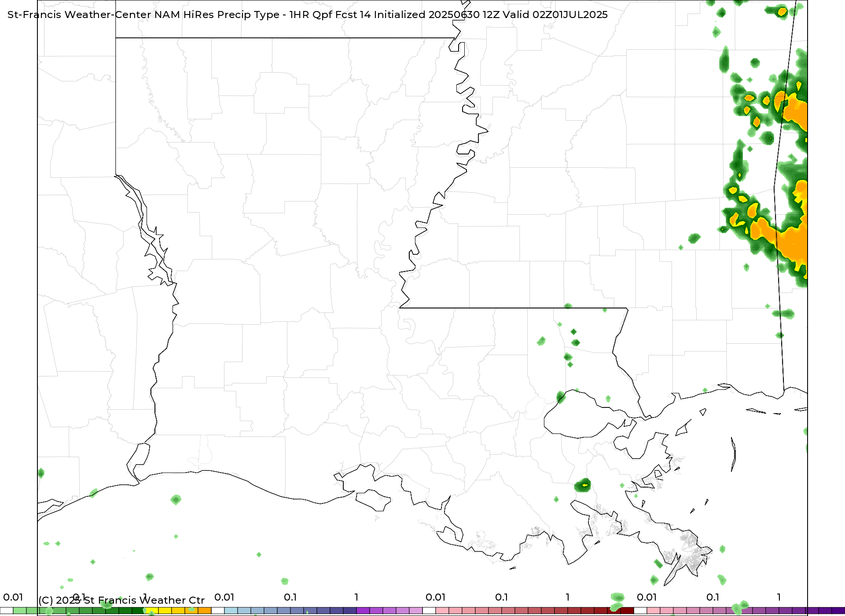Select the lightest green legend swatch
The height and width of the screenshot is (616, 845).
[x=20, y=611]
